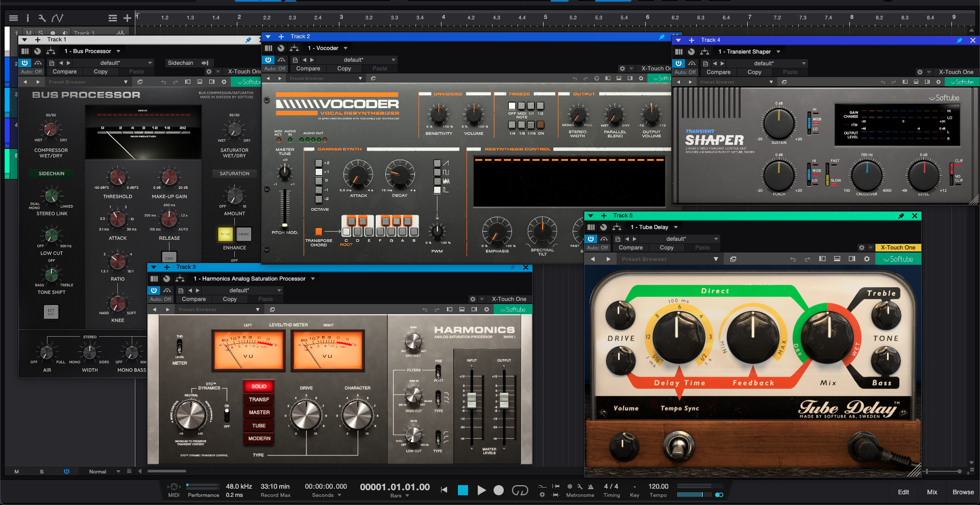
Task: Open the Seconds time format dropdown
Action: pyautogui.click(x=327, y=495)
